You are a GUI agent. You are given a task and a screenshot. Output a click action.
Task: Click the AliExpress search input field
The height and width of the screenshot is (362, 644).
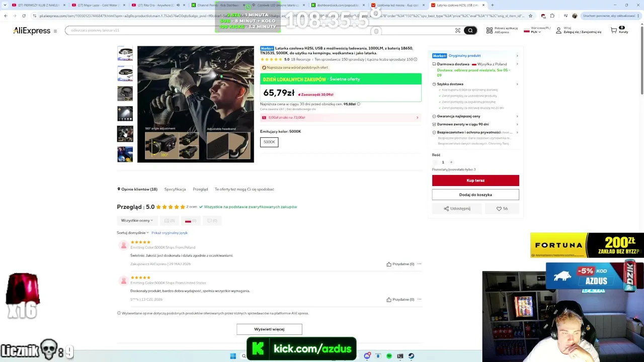[x=259, y=31]
